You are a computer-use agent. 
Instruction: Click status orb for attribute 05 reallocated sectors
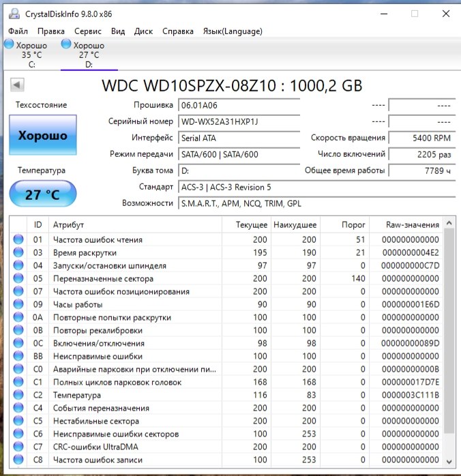[x=18, y=278]
